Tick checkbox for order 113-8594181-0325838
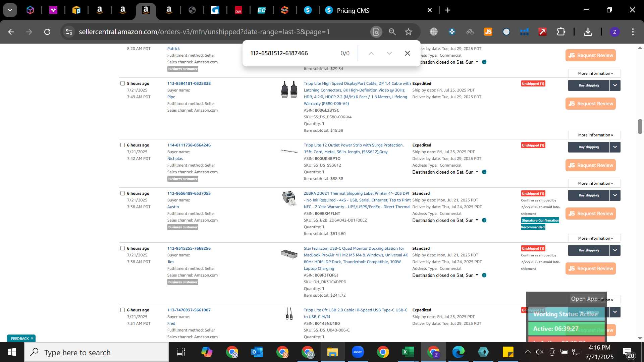The image size is (644, 362). pyautogui.click(x=122, y=83)
